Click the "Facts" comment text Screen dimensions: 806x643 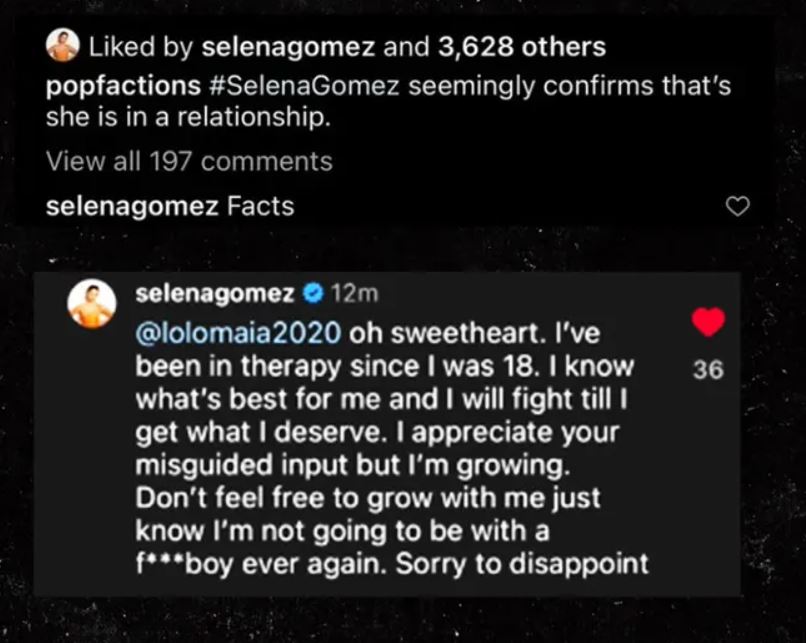[260, 207]
